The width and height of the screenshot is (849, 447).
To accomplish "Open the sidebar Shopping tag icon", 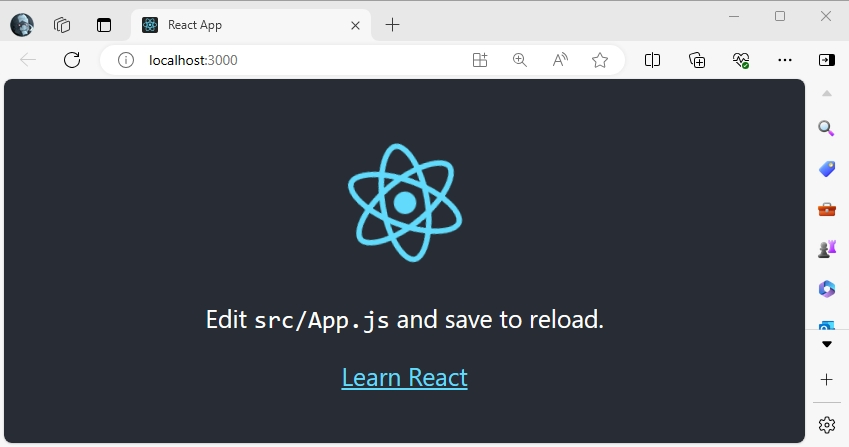I will coord(827,169).
